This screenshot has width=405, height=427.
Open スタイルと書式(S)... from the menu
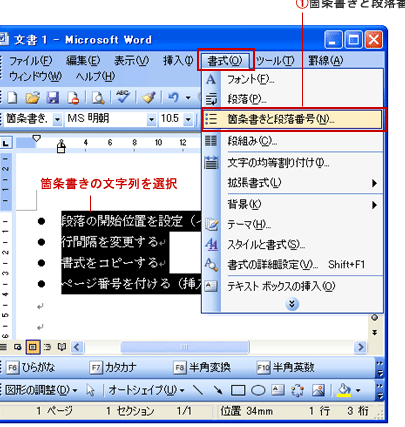(x=292, y=245)
